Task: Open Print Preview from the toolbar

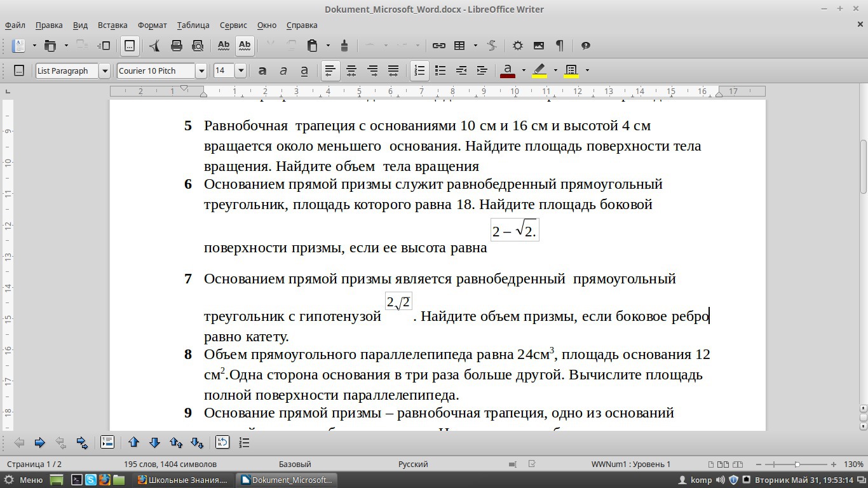Action: click(198, 46)
